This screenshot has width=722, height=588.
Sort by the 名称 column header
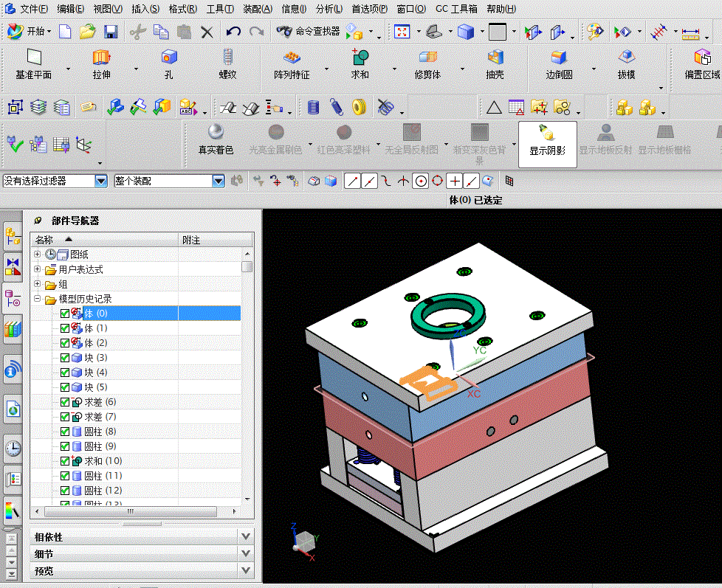coord(105,240)
